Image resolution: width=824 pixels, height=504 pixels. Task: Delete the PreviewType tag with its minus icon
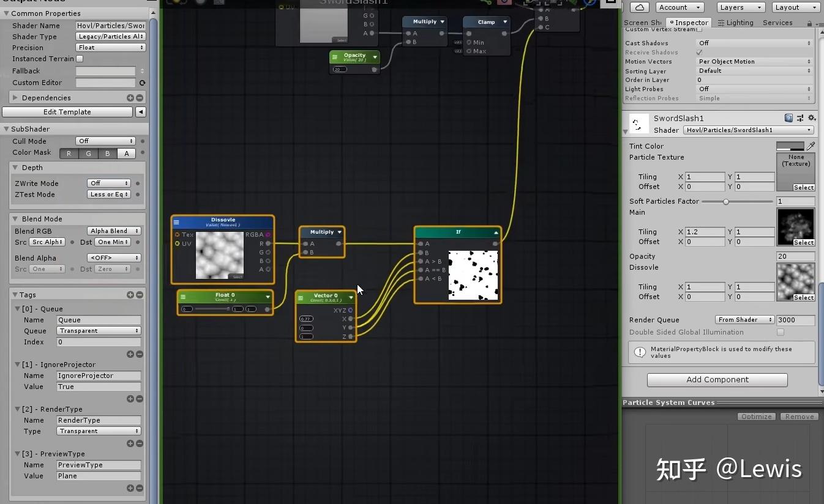(140, 488)
